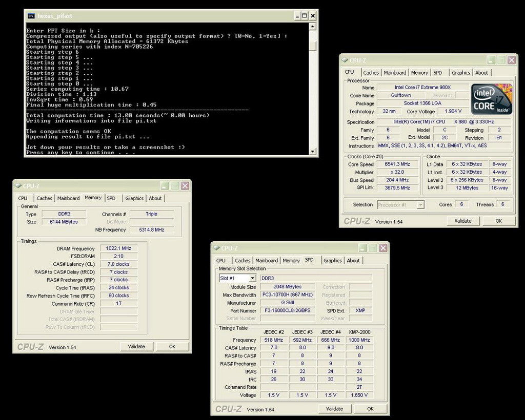Click OK in the Memory window
525x420 pixels.
point(172,347)
